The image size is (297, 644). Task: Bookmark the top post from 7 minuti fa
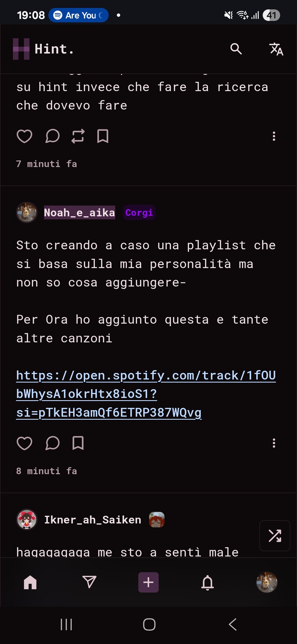[103, 136]
